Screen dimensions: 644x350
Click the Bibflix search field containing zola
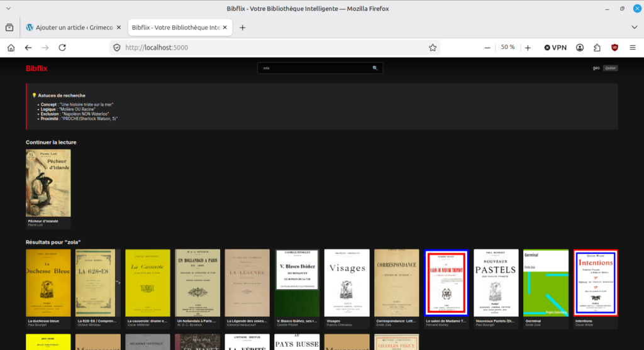[x=314, y=68]
